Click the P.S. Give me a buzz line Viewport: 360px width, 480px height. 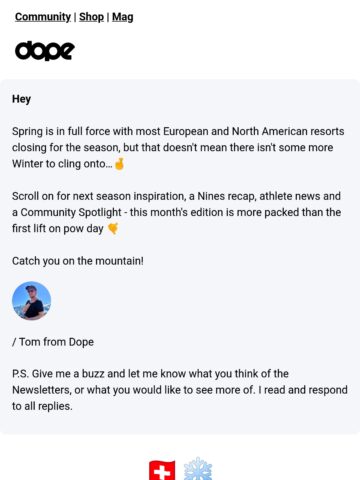[150, 374]
